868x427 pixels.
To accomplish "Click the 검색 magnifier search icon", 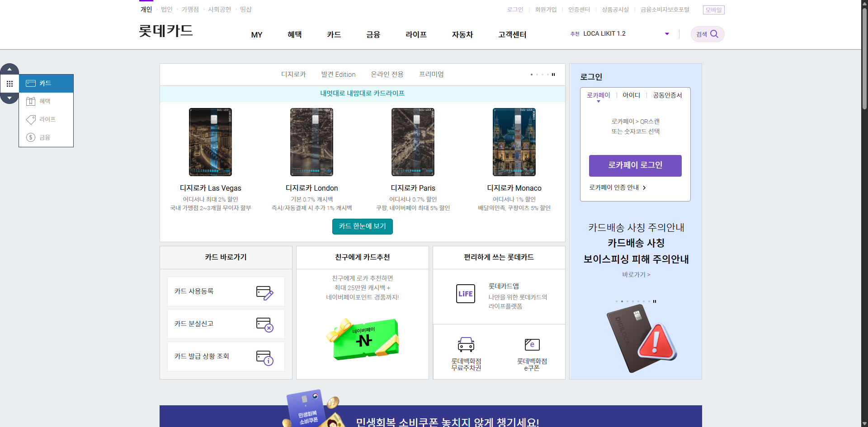I will tap(714, 33).
